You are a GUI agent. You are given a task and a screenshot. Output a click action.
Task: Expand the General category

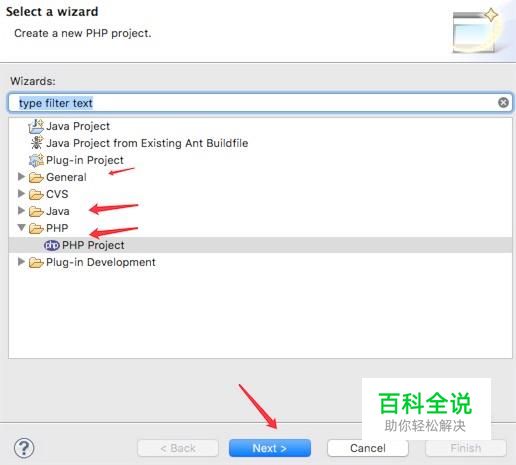(x=21, y=177)
